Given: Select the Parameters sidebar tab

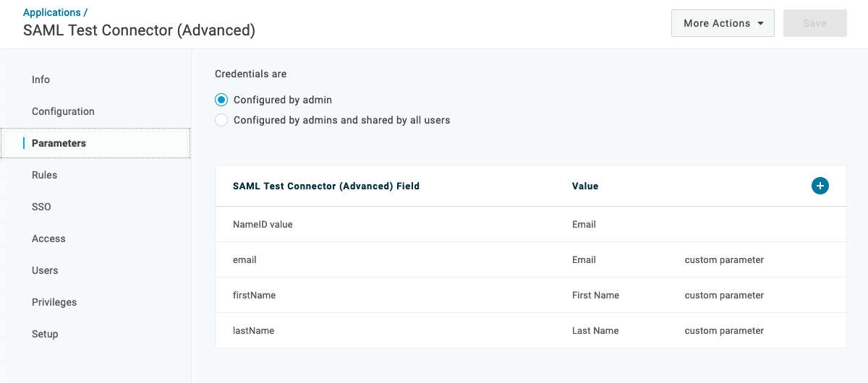Looking at the screenshot, I should [59, 143].
